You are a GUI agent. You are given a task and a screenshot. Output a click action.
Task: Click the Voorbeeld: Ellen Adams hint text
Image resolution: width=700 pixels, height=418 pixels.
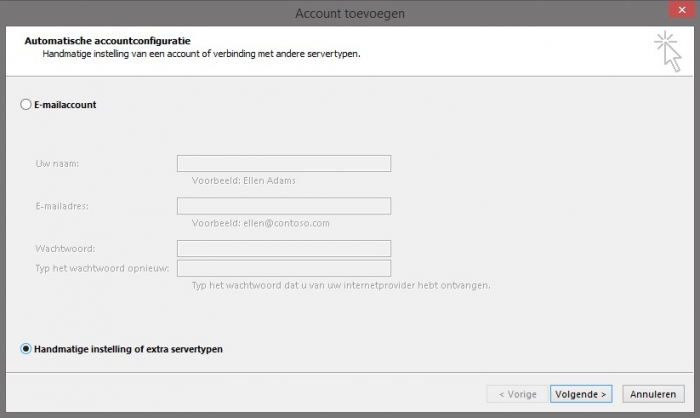[x=243, y=181]
